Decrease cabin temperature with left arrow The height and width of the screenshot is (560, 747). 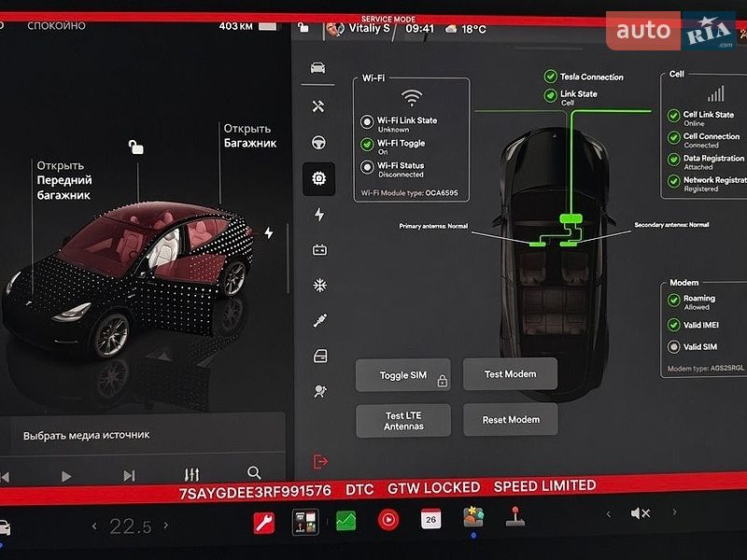(x=94, y=526)
